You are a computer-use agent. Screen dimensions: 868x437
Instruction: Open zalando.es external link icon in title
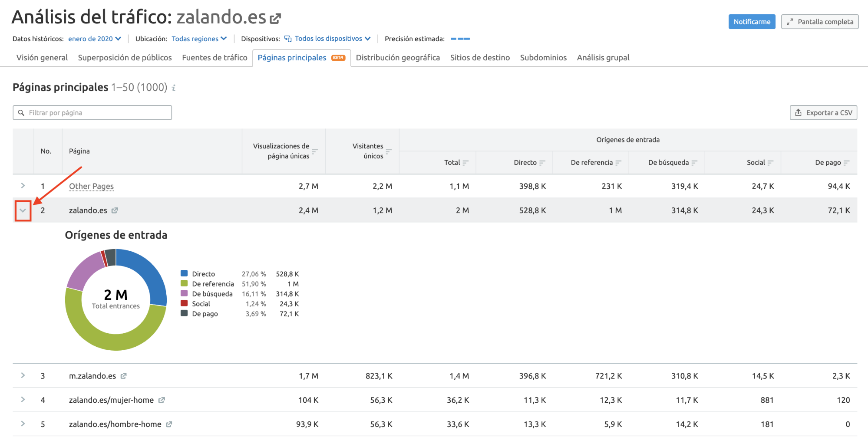pyautogui.click(x=275, y=19)
